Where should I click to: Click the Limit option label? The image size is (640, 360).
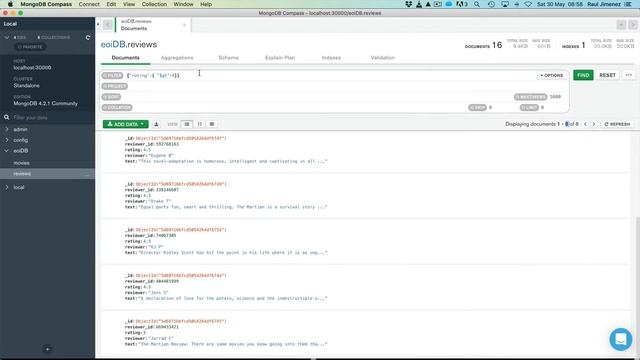[x=529, y=107]
